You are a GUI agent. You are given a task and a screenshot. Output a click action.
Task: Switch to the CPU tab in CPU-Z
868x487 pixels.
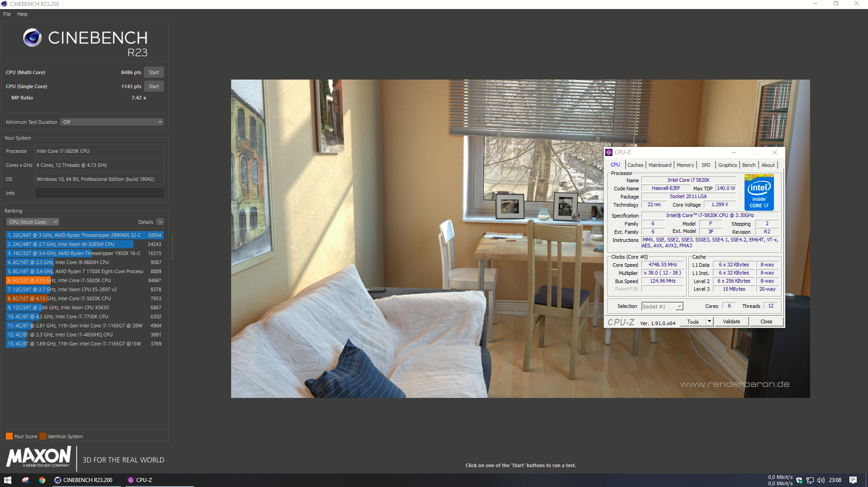[616, 165]
